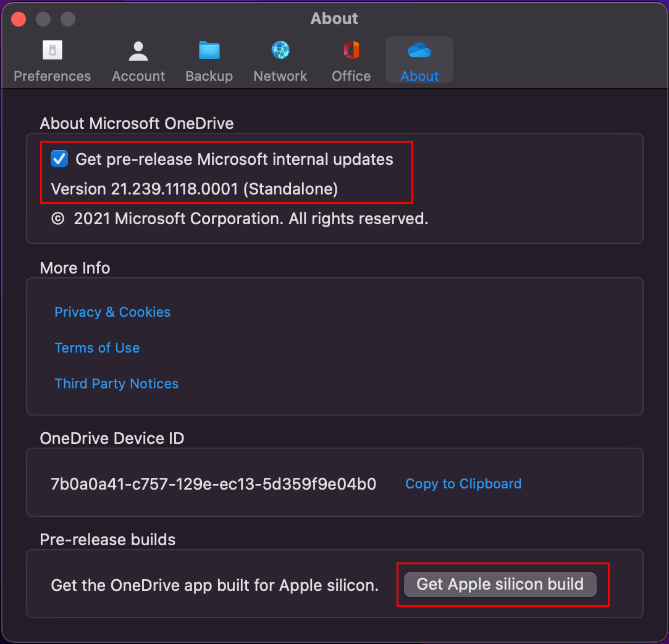
Task: Open the Office app icon
Action: (350, 50)
